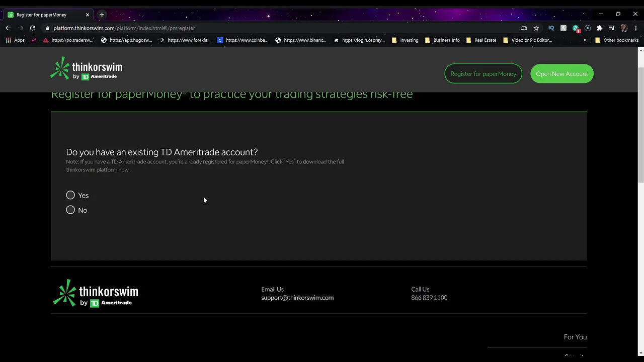Click the Email Us label
Viewport: 644px width, 362px height.
coord(272,289)
